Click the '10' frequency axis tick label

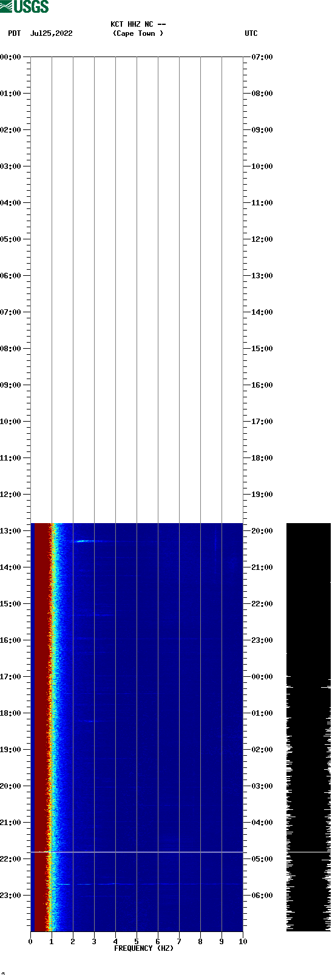pos(243,942)
